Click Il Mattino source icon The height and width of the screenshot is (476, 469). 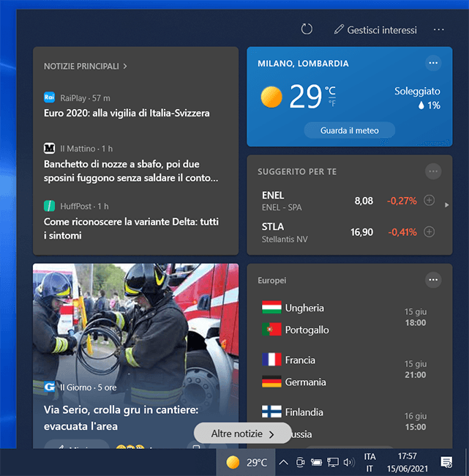tap(49, 148)
